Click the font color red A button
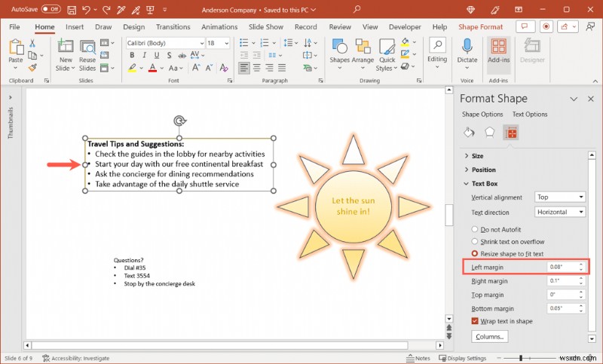603x364 pixels. tap(153, 68)
